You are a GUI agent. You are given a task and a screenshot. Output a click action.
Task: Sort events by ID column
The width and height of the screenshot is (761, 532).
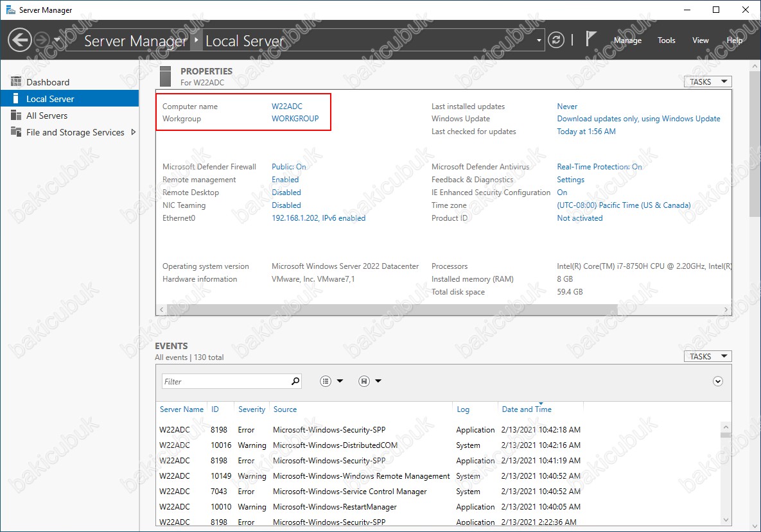(215, 409)
